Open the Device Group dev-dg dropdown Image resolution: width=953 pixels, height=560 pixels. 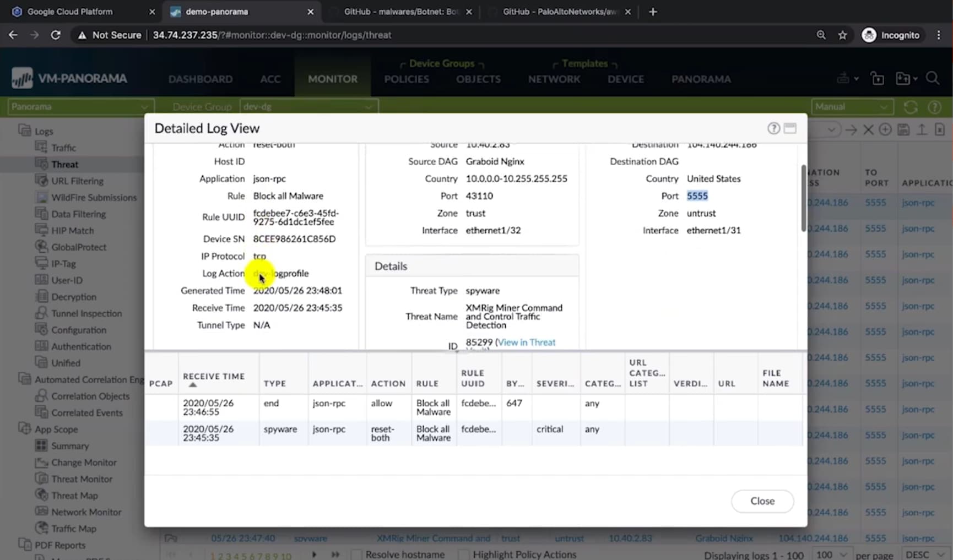pyautogui.click(x=308, y=107)
